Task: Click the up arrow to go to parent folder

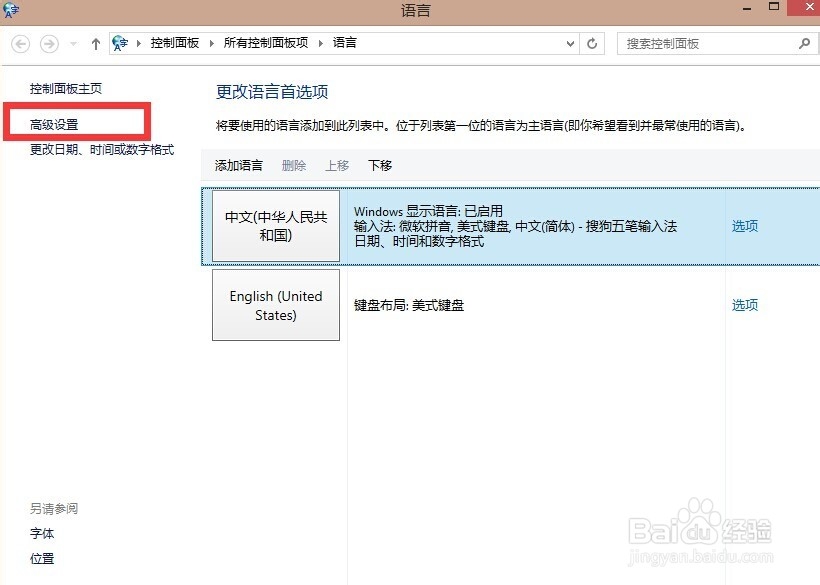Action: coord(95,43)
